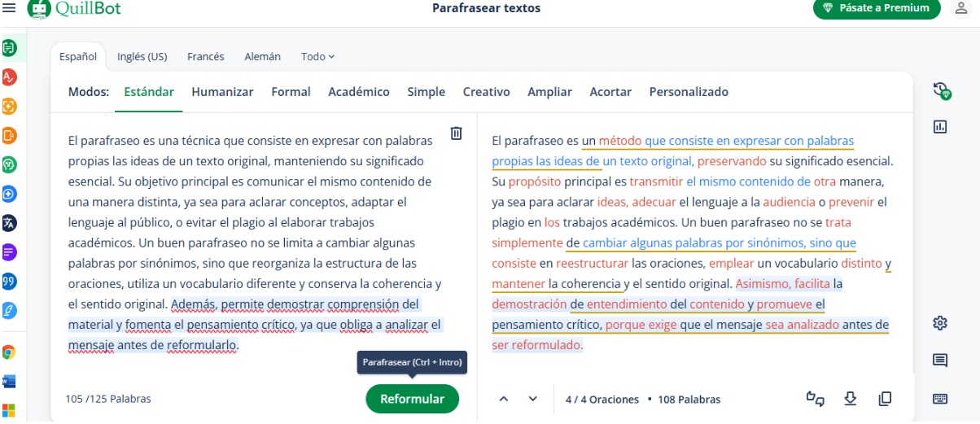This screenshot has width=980, height=424.
Task: Copy the paraphrased output text
Action: (885, 398)
